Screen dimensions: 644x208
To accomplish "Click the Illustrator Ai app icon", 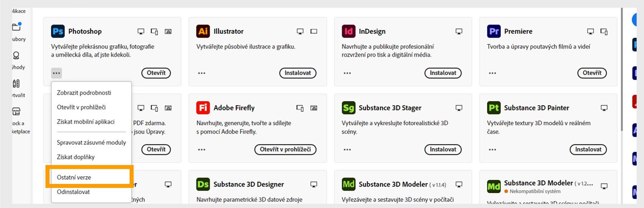I will click(x=203, y=31).
